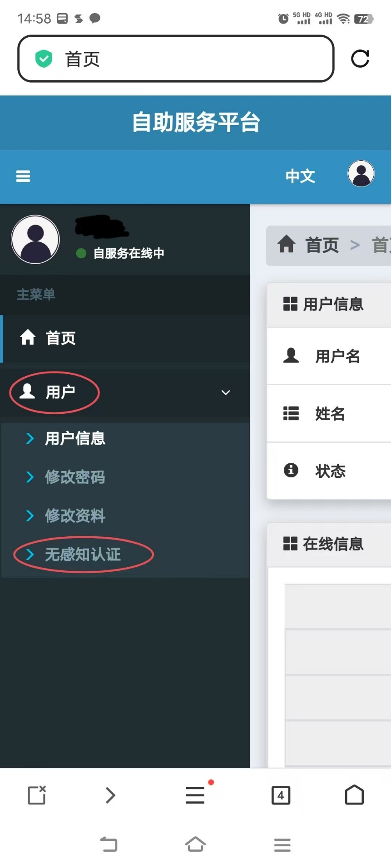Viewport: 391px width, 868px height.
Task: Switch language via 中文 selector
Action: [300, 176]
